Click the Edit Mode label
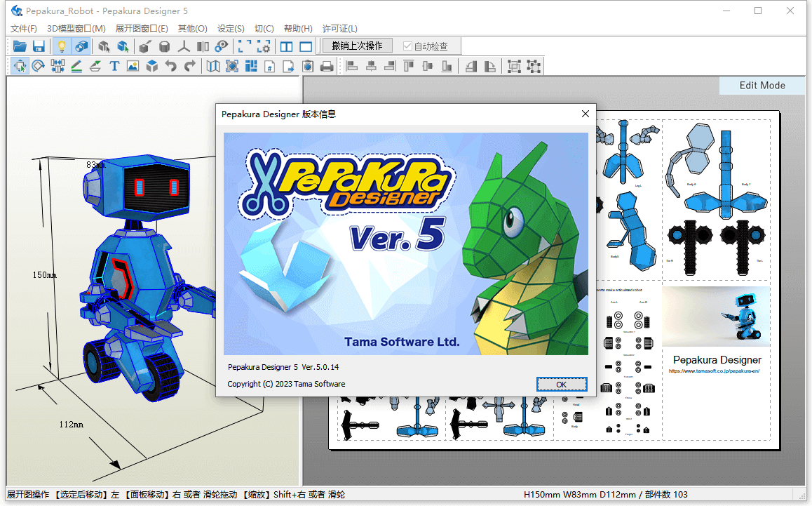Screen dimensions: 812x506 tap(762, 86)
